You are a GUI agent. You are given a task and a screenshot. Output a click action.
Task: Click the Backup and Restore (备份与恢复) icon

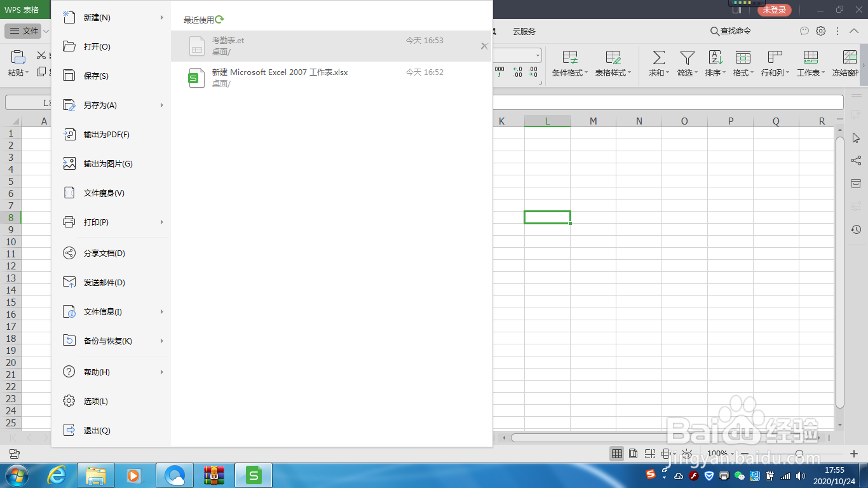69,341
